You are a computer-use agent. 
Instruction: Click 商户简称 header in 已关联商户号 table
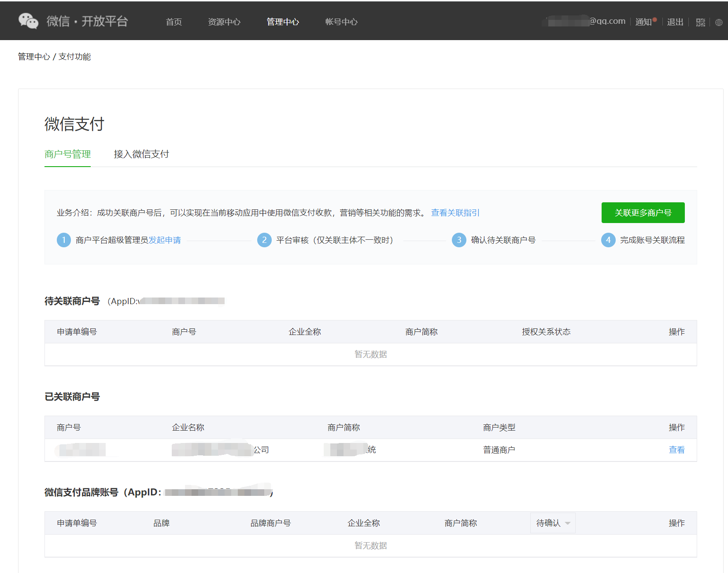pos(344,427)
